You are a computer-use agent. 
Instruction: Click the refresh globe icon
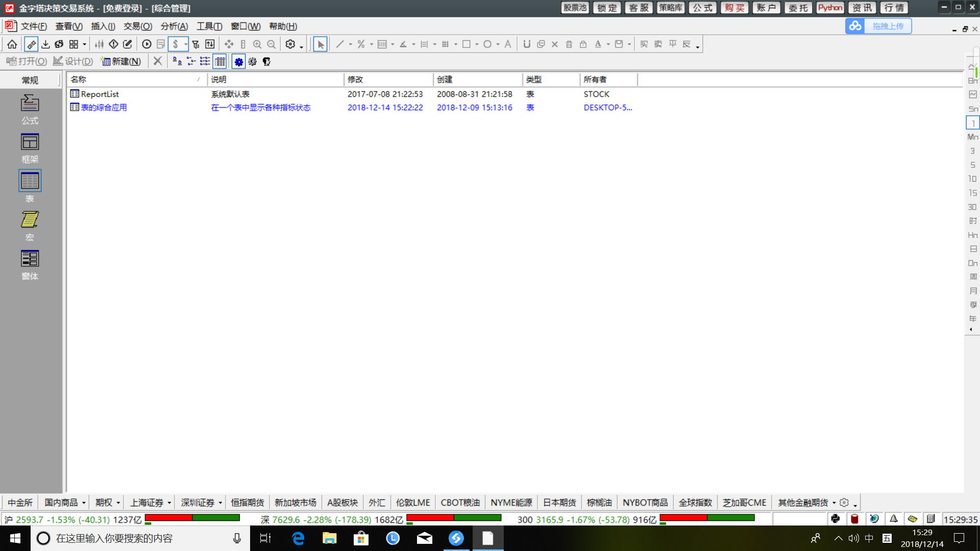[59, 44]
